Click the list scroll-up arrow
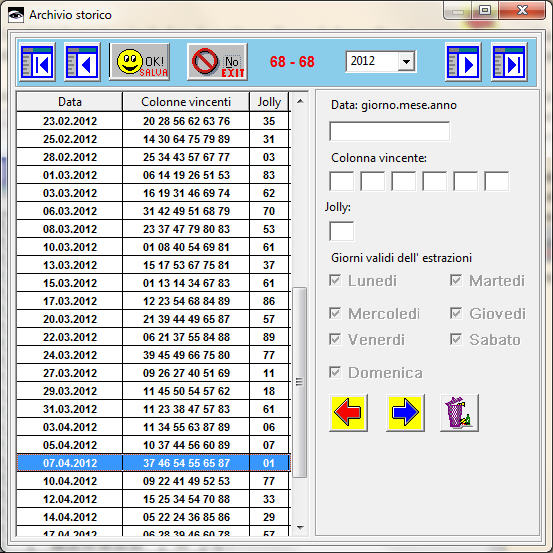Image resolution: width=553 pixels, height=553 pixels. click(300, 102)
